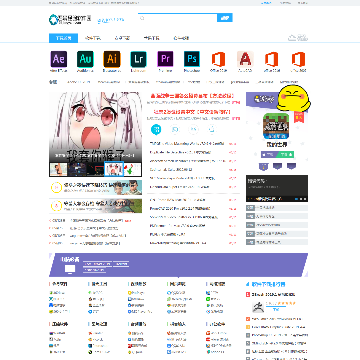Open the Minecraft app icon
This screenshot has width=360, height=360.
point(277,127)
